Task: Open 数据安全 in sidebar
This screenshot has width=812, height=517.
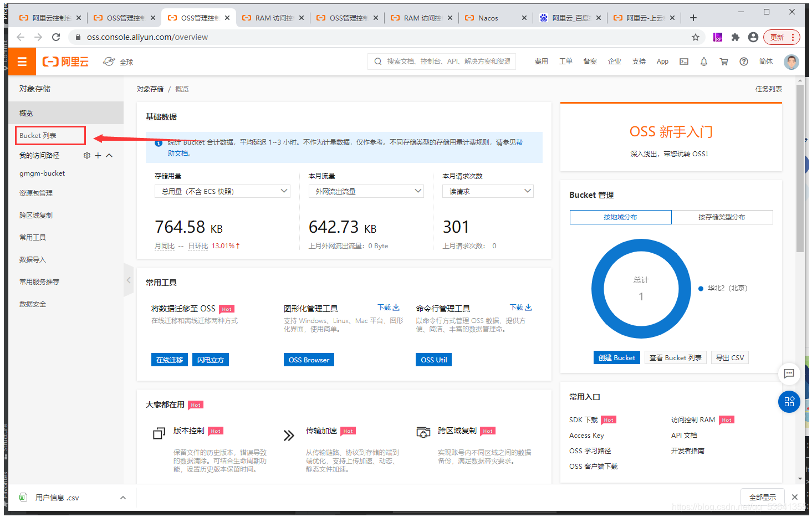Action: (x=33, y=304)
